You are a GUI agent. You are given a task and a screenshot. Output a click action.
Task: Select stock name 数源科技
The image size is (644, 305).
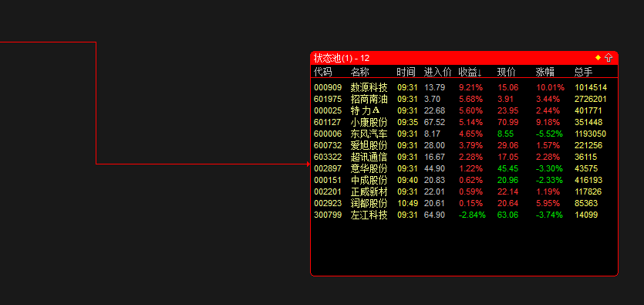pos(369,87)
